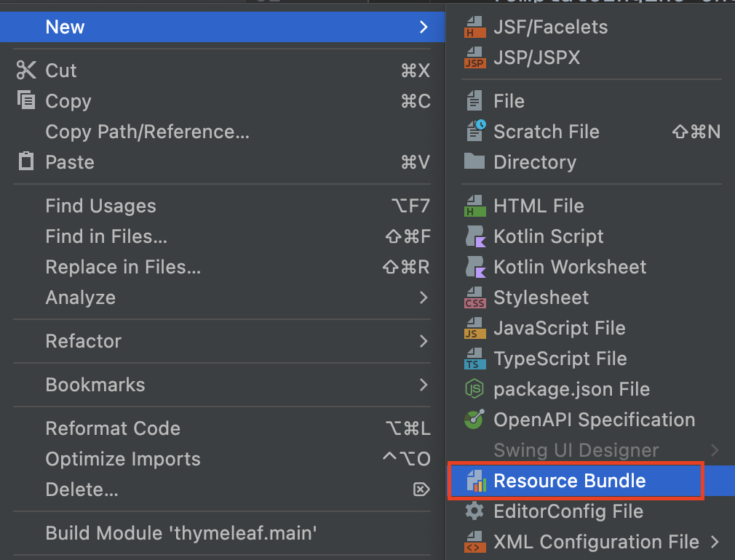Open the Bookmarks submenu chevron
Image resolution: width=735 pixels, height=560 pixels.
pyautogui.click(x=424, y=385)
